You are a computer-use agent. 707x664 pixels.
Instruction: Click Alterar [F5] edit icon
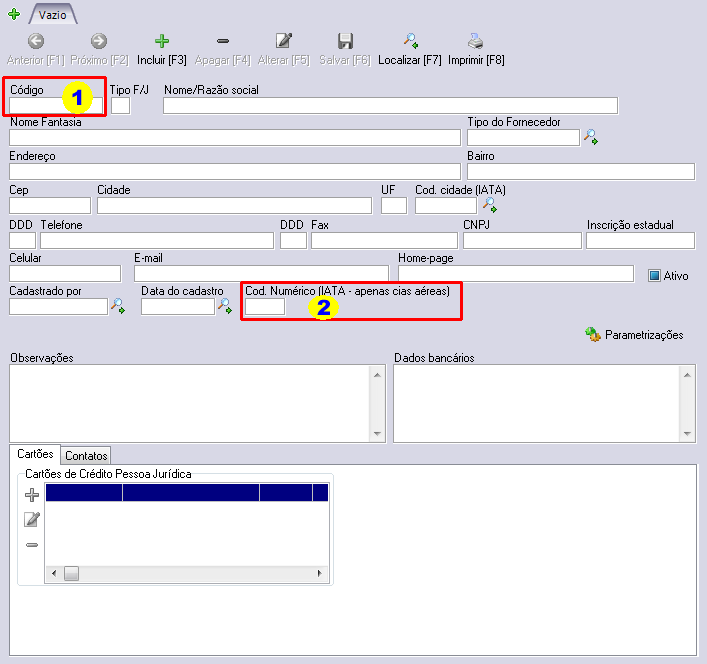coord(284,41)
